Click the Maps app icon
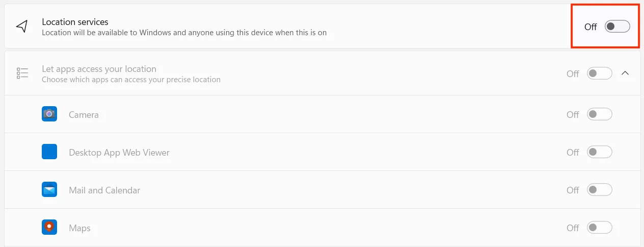Viewport: 644px width, 247px height. click(49, 227)
